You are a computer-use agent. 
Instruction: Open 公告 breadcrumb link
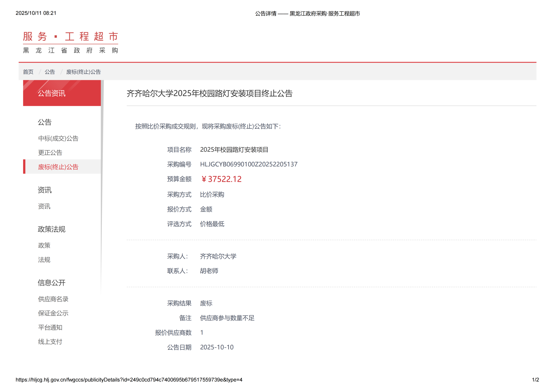[x=50, y=72]
